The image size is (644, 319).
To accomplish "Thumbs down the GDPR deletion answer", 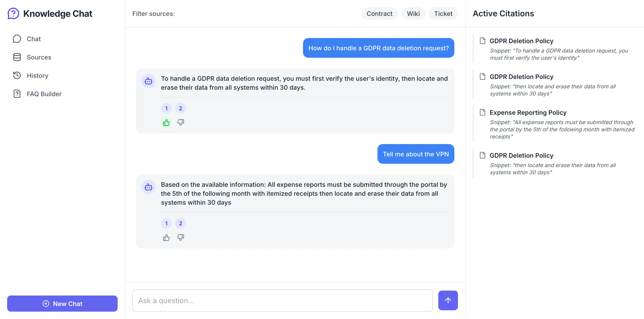I will pos(180,123).
